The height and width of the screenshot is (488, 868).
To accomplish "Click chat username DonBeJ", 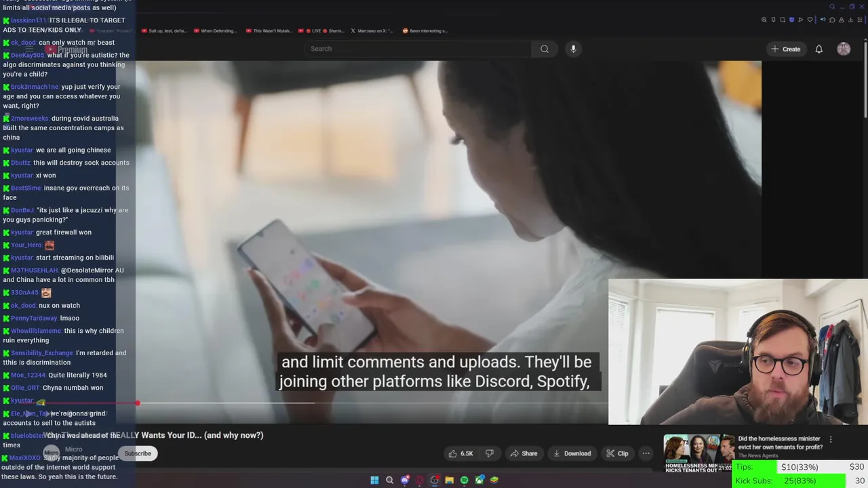I will tap(22, 210).
